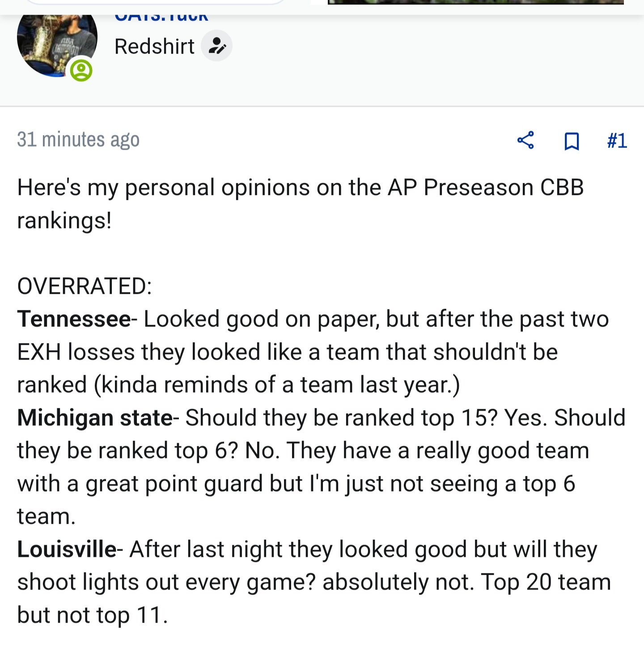Click the "but not top 11" text
Viewport: 644px width, 657px height.
click(x=93, y=615)
